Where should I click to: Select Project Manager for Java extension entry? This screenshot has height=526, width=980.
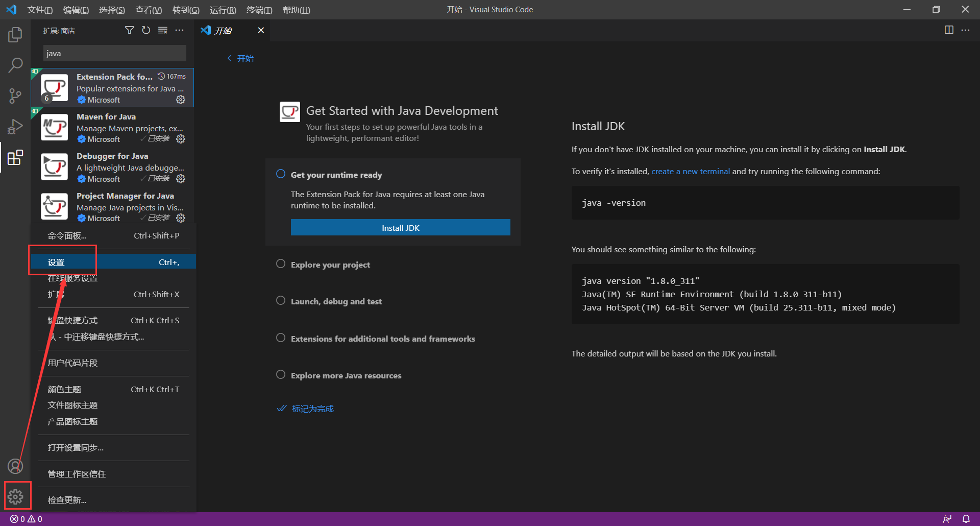[x=112, y=207]
